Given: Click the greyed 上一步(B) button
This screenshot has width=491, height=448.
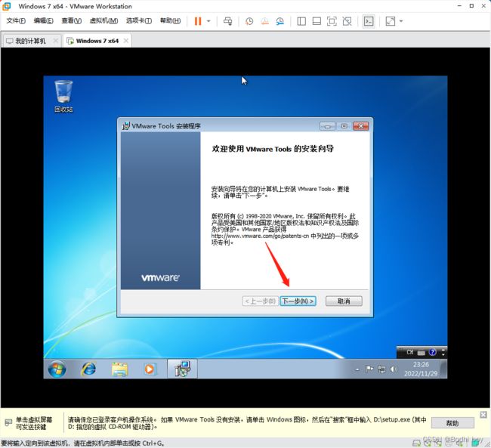Looking at the screenshot, I should [260, 301].
